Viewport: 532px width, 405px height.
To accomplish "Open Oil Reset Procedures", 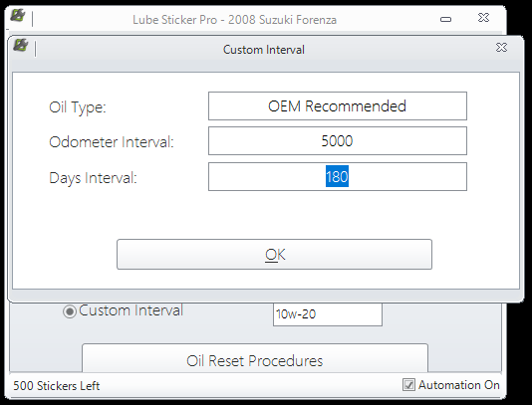I will pos(254,358).
